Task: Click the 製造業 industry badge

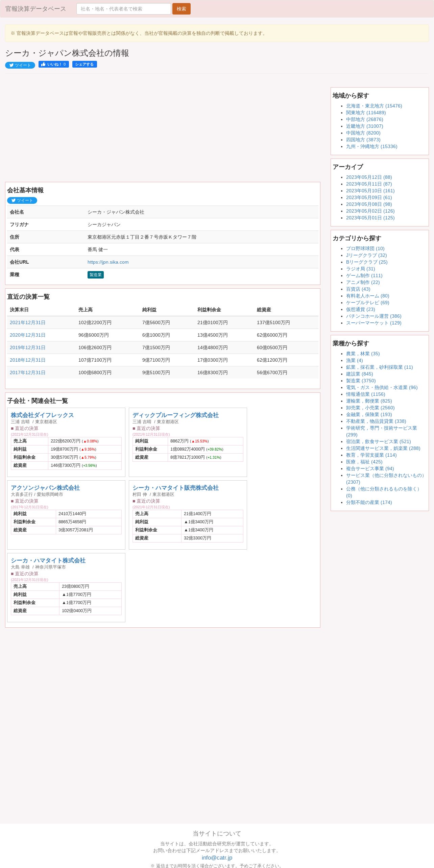Action: (x=96, y=275)
